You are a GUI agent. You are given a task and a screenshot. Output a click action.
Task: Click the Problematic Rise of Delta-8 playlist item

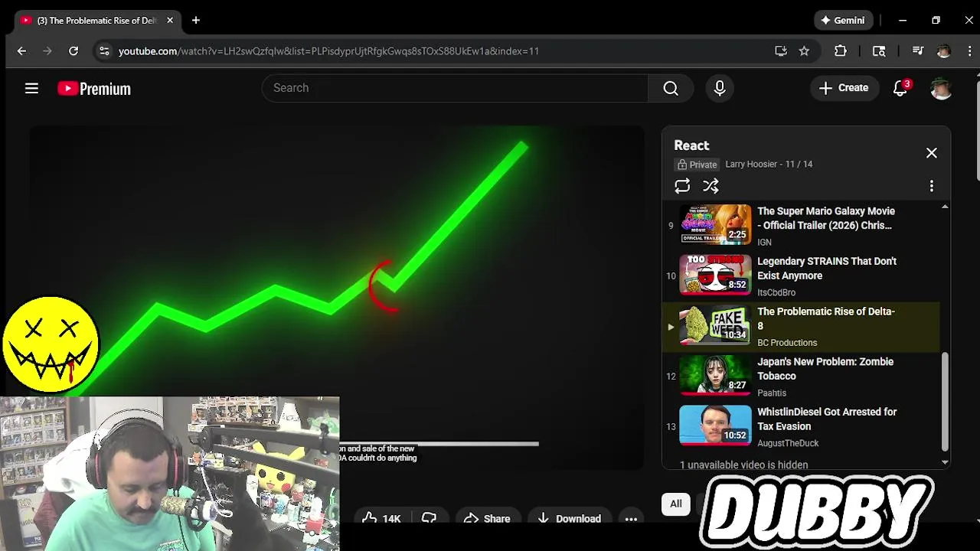click(801, 327)
